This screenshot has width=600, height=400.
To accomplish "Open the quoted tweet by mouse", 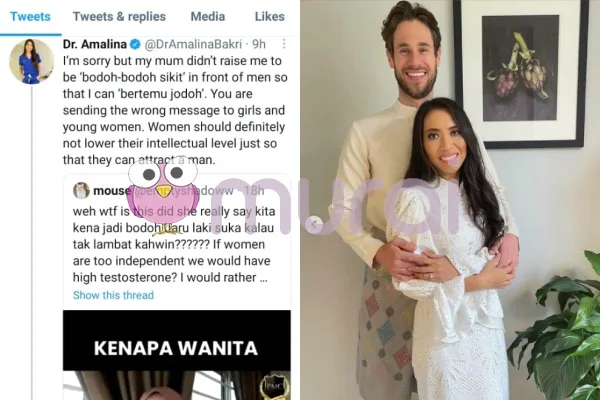I will click(176, 241).
